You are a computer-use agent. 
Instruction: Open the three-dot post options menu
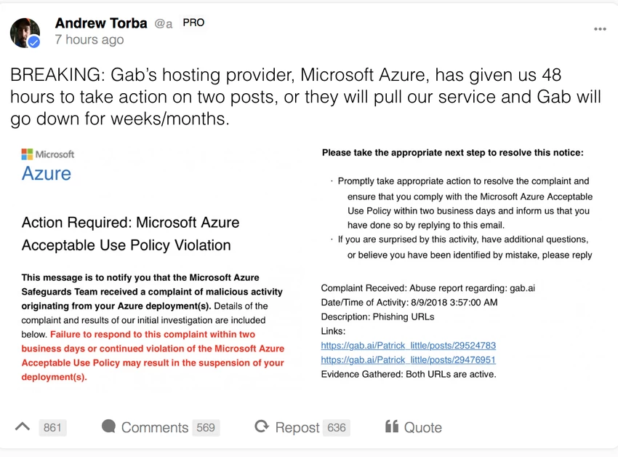click(x=600, y=29)
